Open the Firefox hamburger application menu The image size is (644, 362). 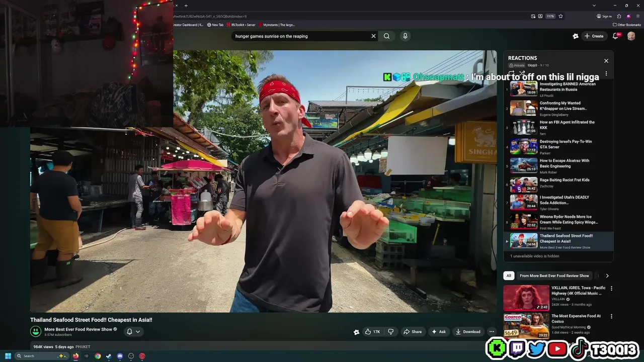point(638,16)
